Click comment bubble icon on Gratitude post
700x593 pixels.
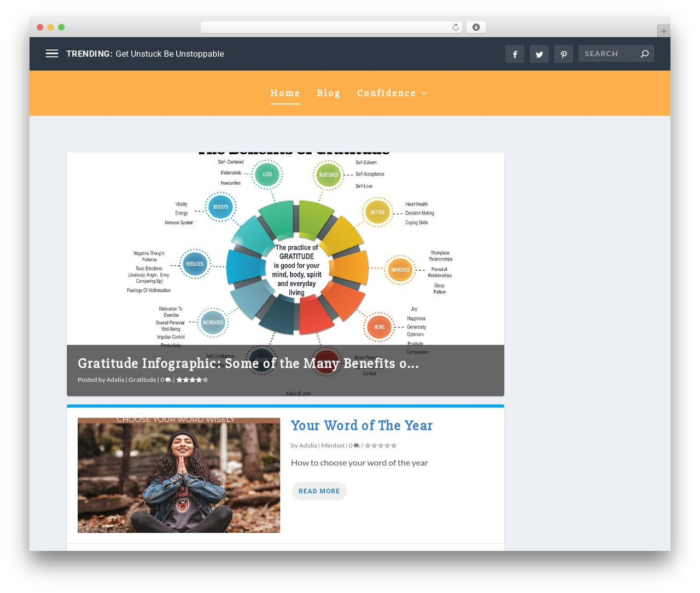168,380
